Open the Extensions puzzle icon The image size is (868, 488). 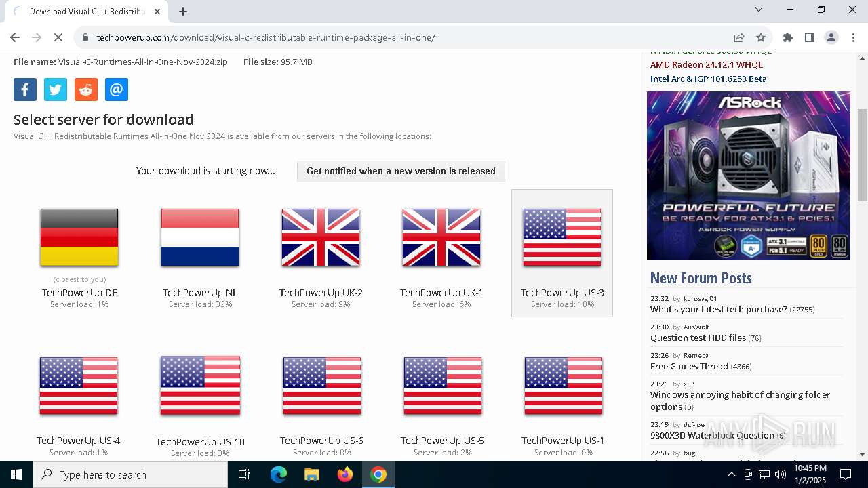tap(788, 37)
